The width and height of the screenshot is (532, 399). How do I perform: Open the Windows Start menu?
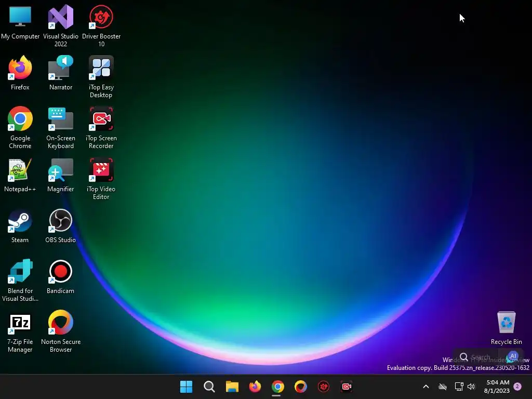click(187, 387)
